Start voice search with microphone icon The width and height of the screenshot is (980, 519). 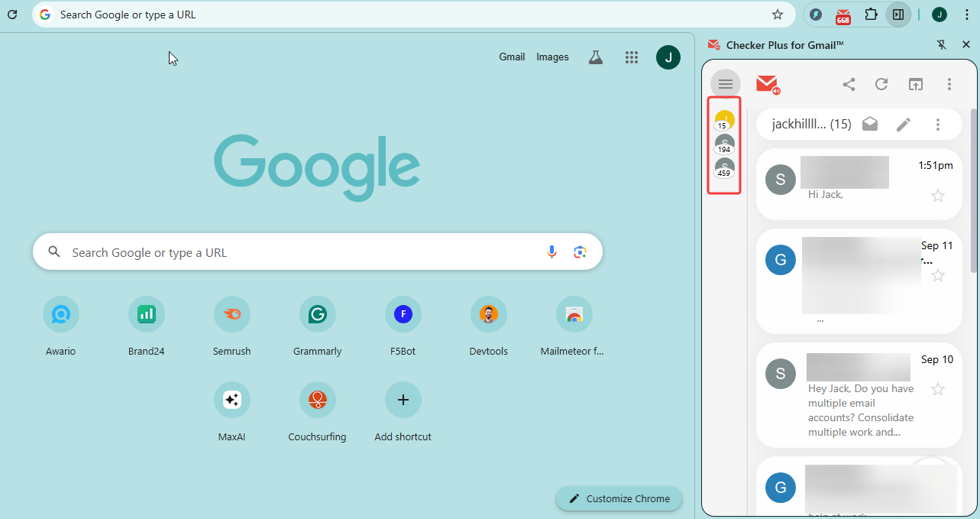click(551, 252)
